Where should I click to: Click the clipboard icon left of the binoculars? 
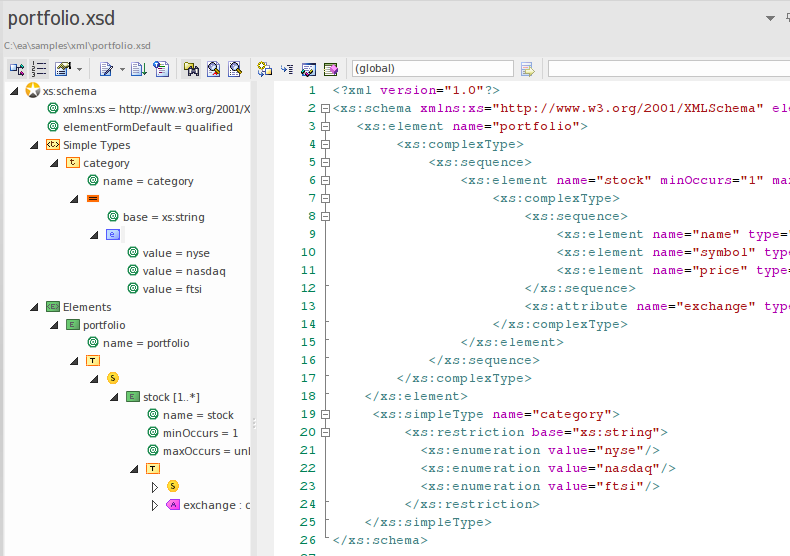(161, 69)
